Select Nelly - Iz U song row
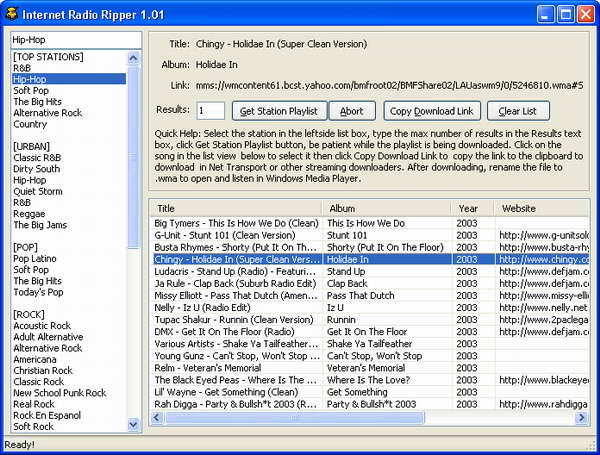 point(369,307)
